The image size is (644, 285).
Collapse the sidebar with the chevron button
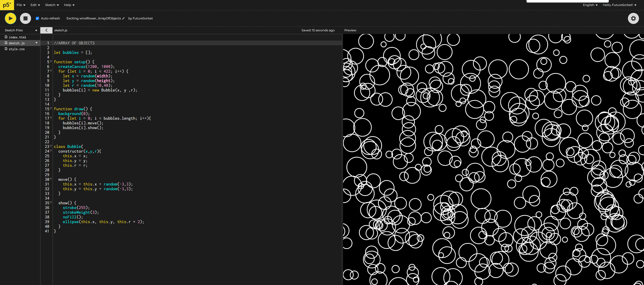click(x=46, y=30)
